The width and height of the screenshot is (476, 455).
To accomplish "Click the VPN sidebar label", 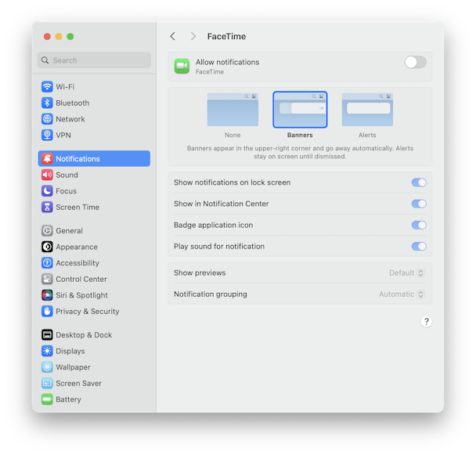I will 63,135.
